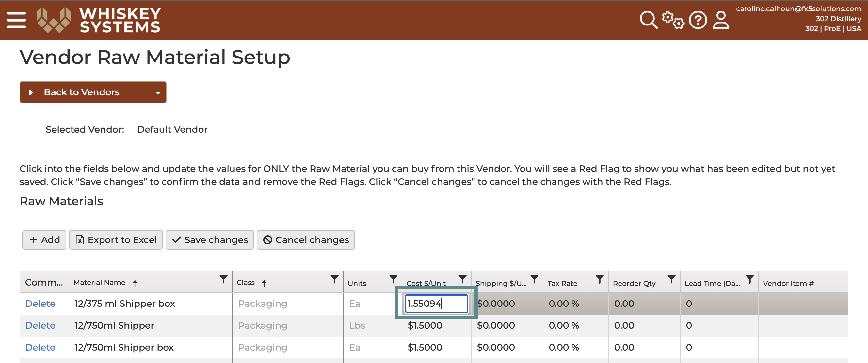
Task: Filter the Cost $/Unit column
Action: [462, 279]
